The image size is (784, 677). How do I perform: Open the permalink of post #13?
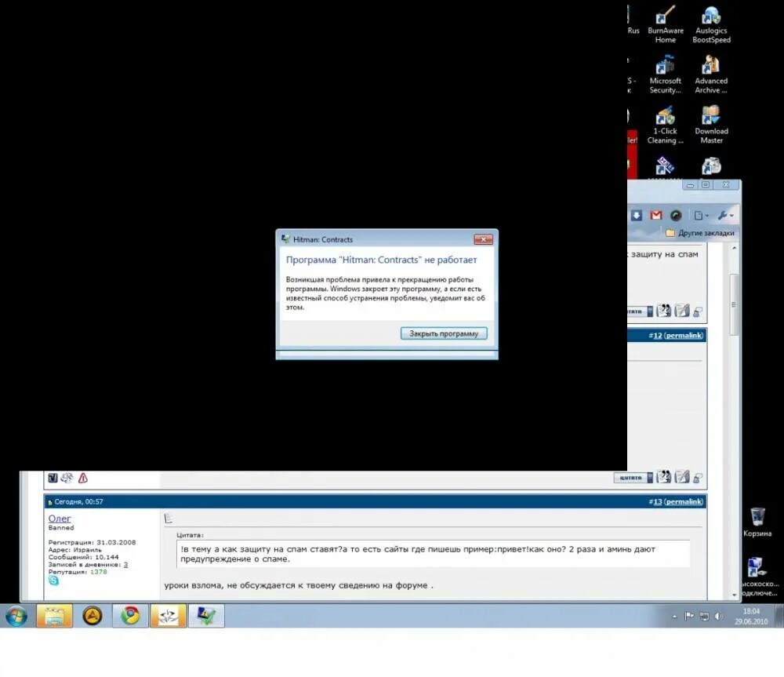pos(684,501)
